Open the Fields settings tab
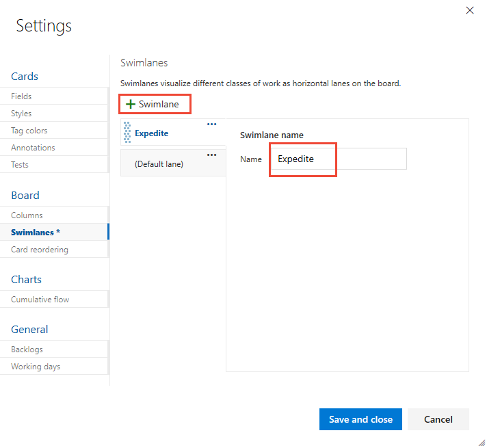 54,96
